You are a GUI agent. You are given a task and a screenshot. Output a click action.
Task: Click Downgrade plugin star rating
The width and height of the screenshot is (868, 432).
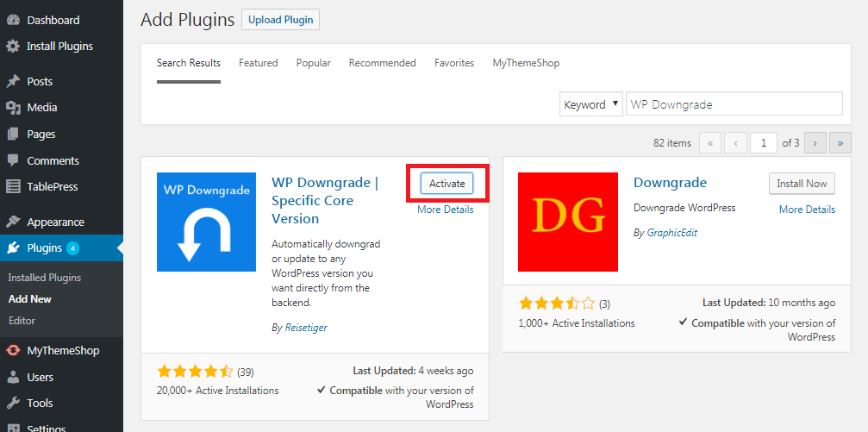557,304
